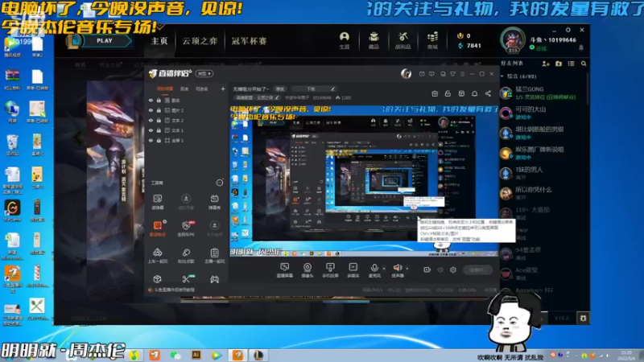Collapse the 综合 (6/82) friends group
Viewport: 644px width, 362px height.
502,76
